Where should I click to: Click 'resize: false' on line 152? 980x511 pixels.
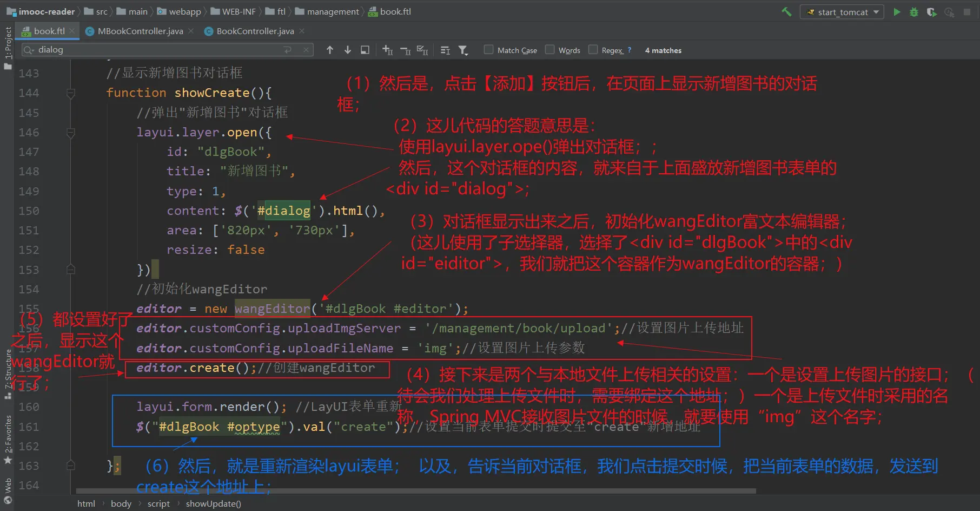(x=216, y=250)
